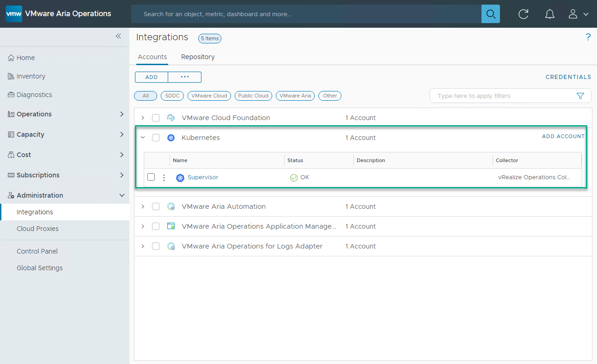Open Supervisor row actions menu

point(164,177)
